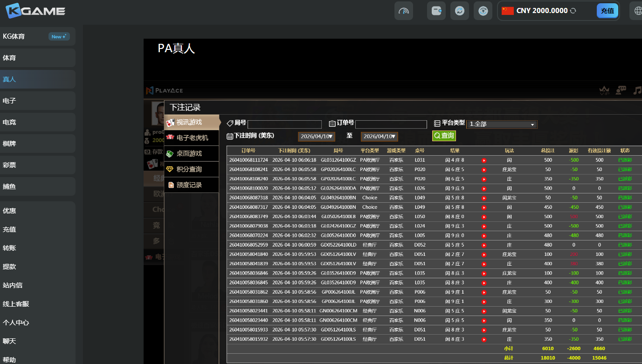The image size is (642, 364).
Task: Play replay video for order 260410068111724
Action: [x=484, y=160]
